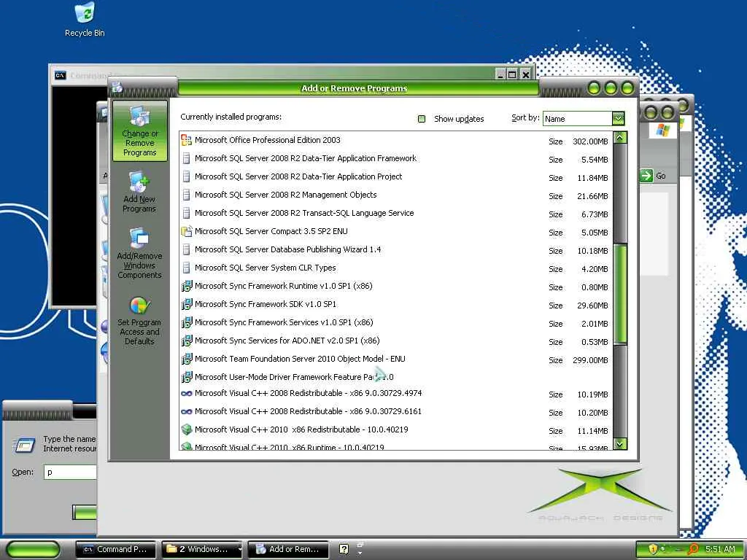Viewport: 747px width, 560px height.
Task: Click Add or Remove Programs taskbar button
Action: pyautogui.click(x=288, y=550)
